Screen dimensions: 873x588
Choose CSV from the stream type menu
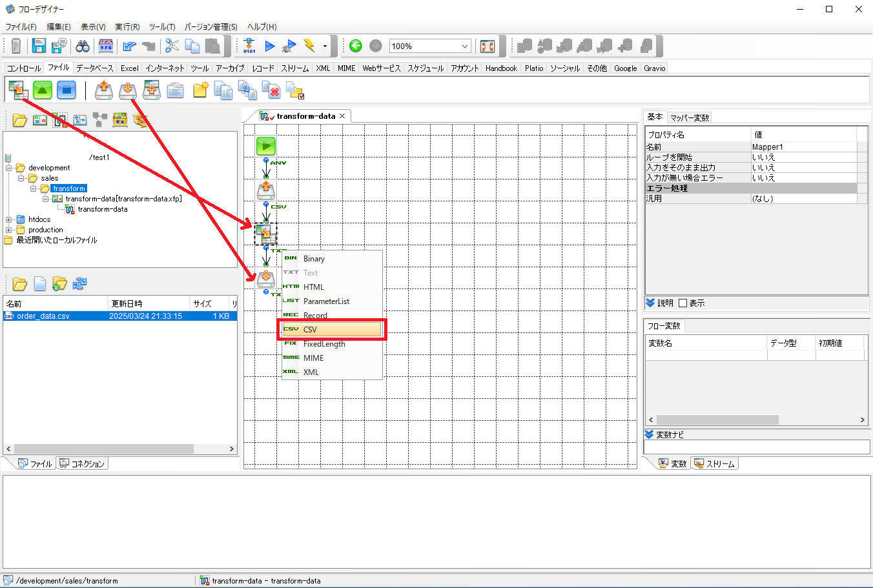coord(332,329)
